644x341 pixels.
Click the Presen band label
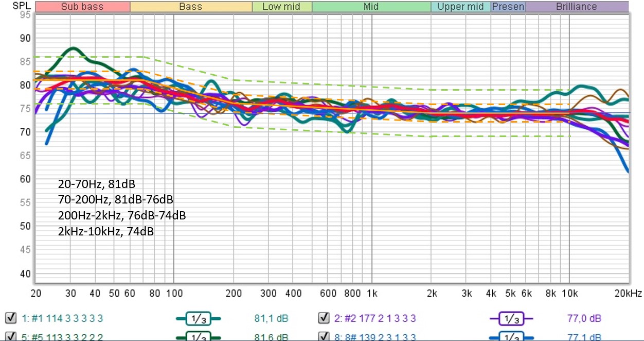click(508, 7)
